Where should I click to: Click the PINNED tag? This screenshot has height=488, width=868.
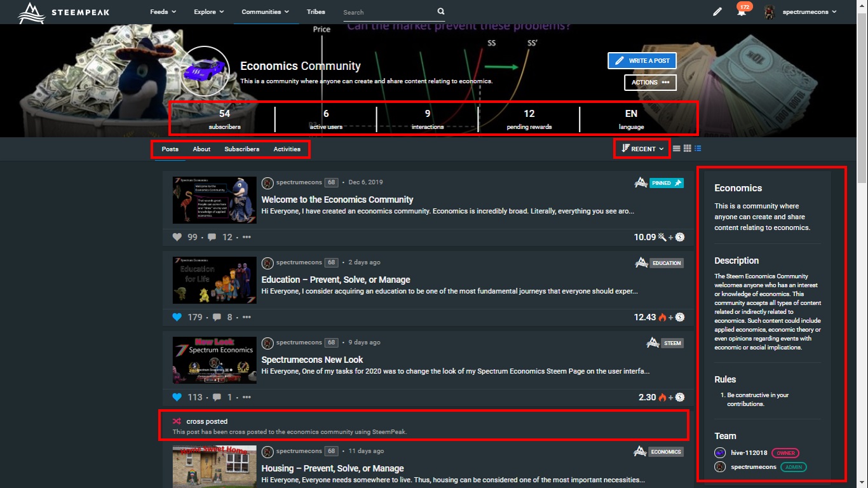click(667, 183)
